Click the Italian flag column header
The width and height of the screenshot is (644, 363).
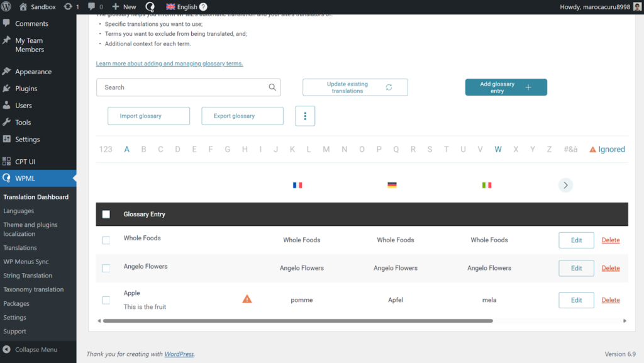click(x=487, y=185)
